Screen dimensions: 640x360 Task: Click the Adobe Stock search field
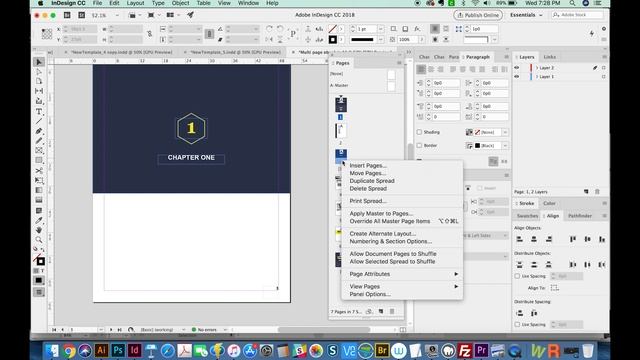[578, 15]
